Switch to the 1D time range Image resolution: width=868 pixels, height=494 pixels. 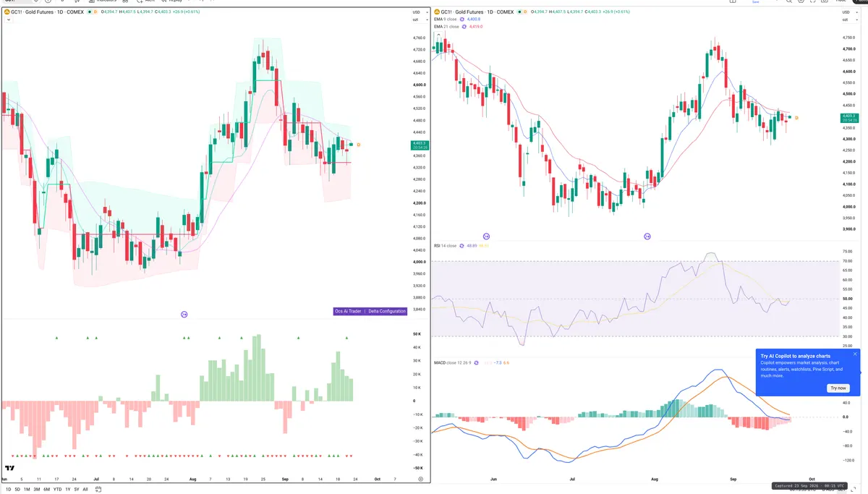click(8, 490)
